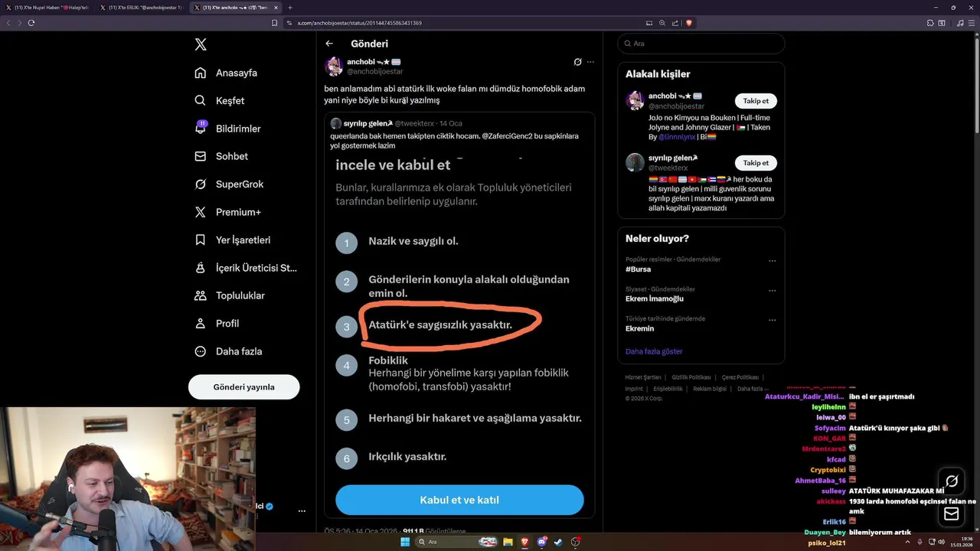Click the taskbar Ara search box
Viewport: 980px width, 551px height.
click(458, 542)
